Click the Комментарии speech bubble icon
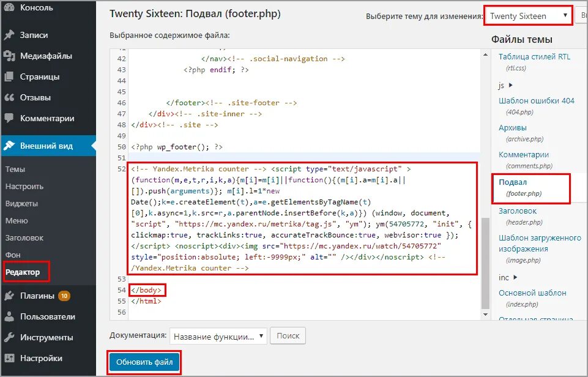This screenshot has width=588, height=377. click(9, 118)
